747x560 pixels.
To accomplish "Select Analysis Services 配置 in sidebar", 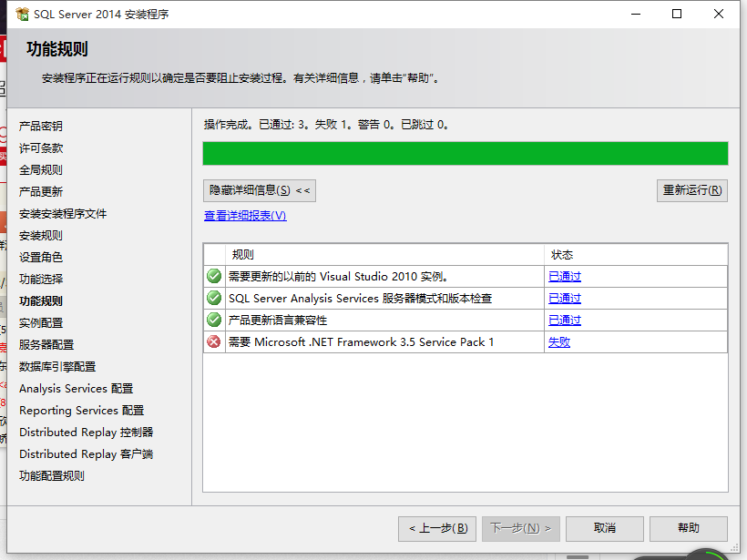I will (75, 388).
